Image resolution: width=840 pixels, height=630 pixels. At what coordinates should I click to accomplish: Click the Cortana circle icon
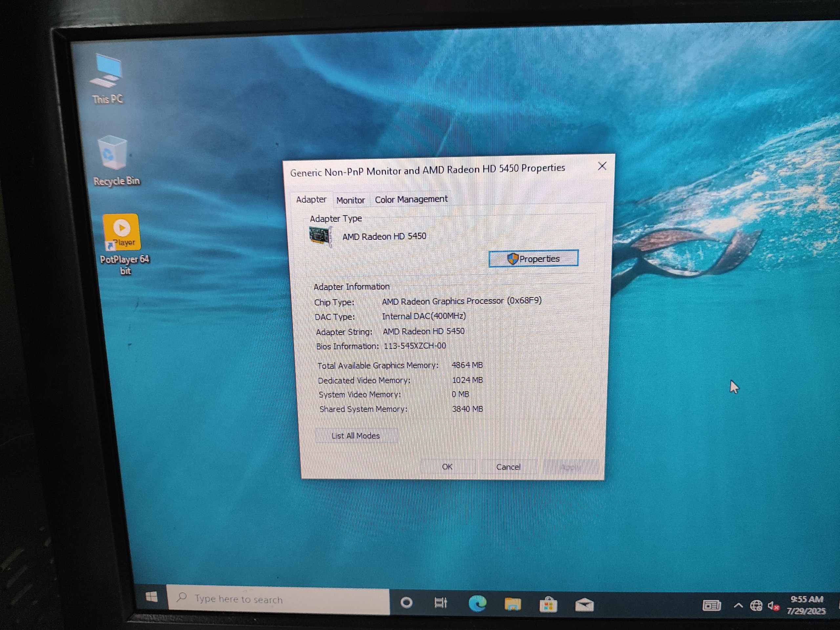[x=406, y=602]
